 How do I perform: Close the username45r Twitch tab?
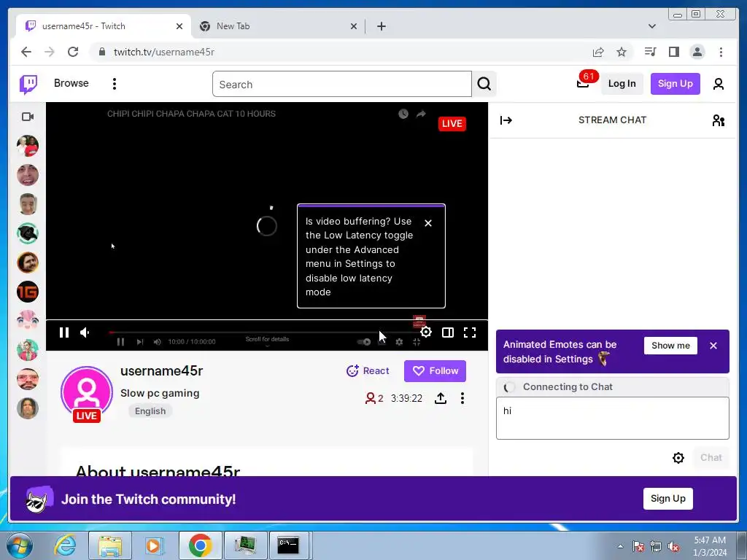179,26
